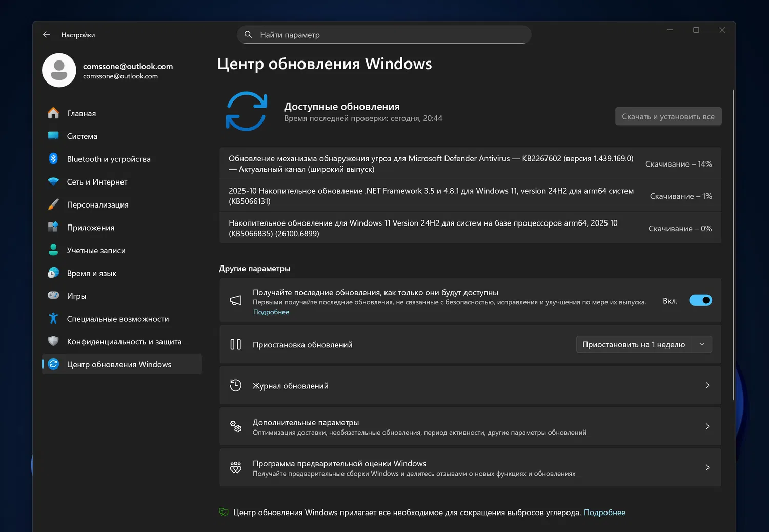The height and width of the screenshot is (532, 769).
Task: Click the update history clock icon
Action: (x=236, y=385)
